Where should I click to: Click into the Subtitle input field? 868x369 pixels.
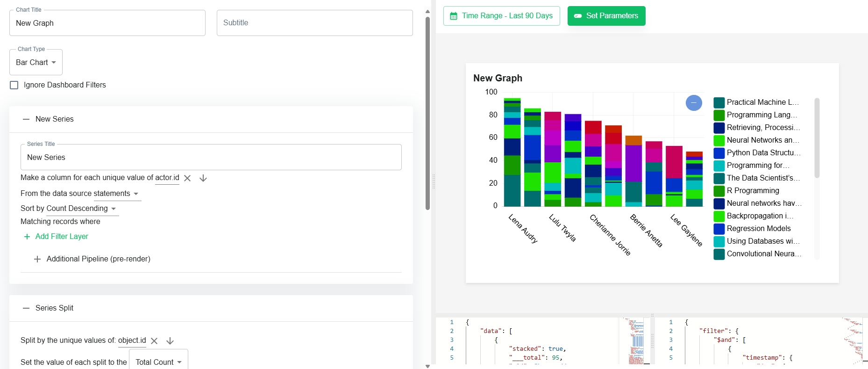[x=315, y=23]
